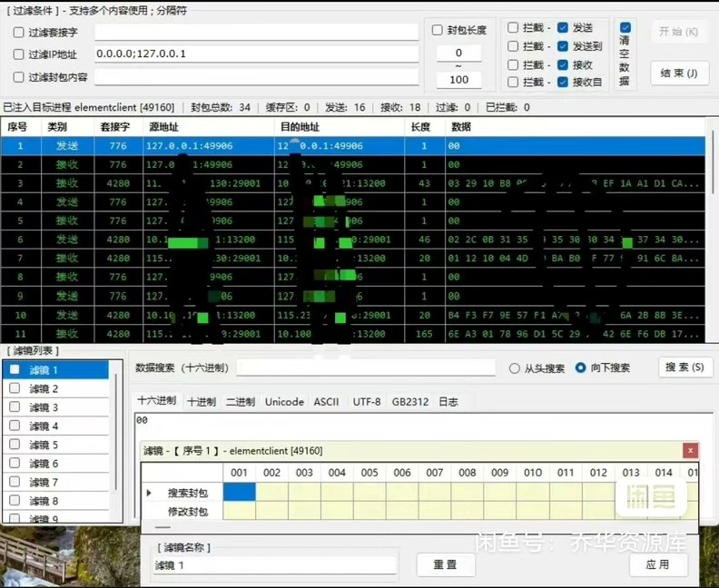Click the 开始 (K) button
The height and width of the screenshot is (588, 719).
678,32
